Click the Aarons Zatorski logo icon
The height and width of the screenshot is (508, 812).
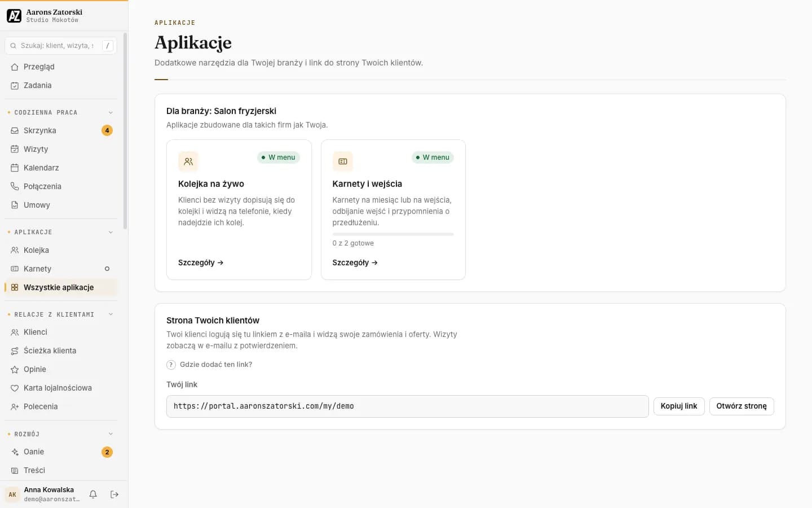[x=14, y=16]
